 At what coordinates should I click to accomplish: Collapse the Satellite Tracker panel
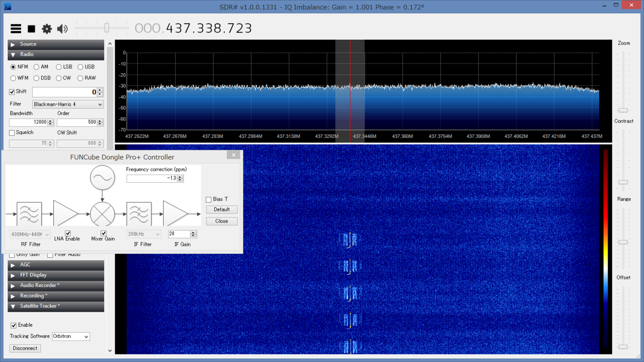pyautogui.click(x=56, y=306)
